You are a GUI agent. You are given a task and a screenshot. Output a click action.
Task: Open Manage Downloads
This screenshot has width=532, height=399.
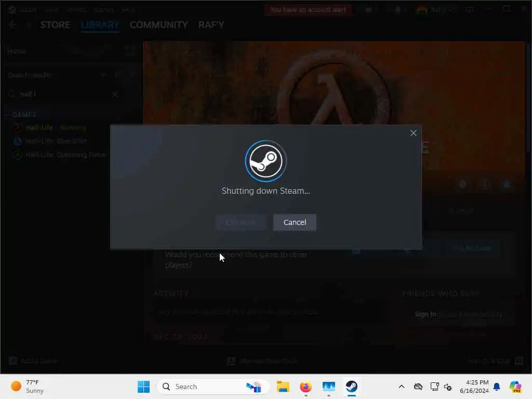[262, 361]
